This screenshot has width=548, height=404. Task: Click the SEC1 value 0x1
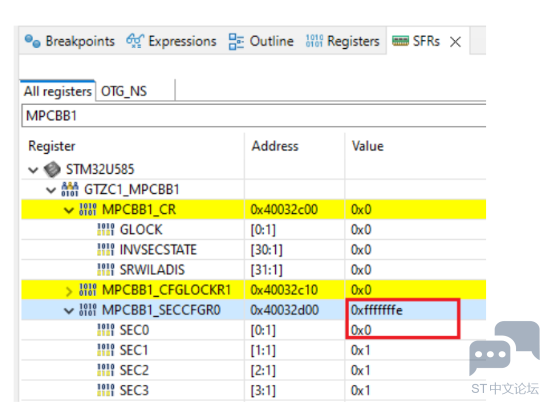tap(360, 350)
